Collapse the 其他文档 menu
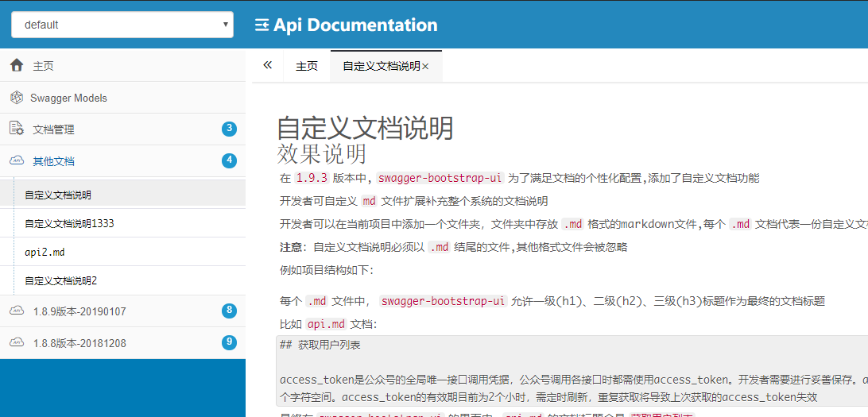The image size is (868, 417). pyautogui.click(x=122, y=161)
